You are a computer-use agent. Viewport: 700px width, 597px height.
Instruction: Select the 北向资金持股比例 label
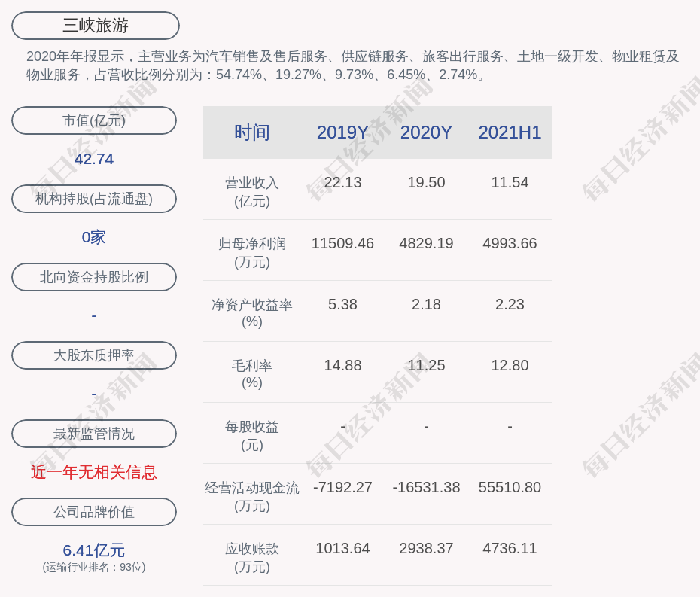click(94, 277)
